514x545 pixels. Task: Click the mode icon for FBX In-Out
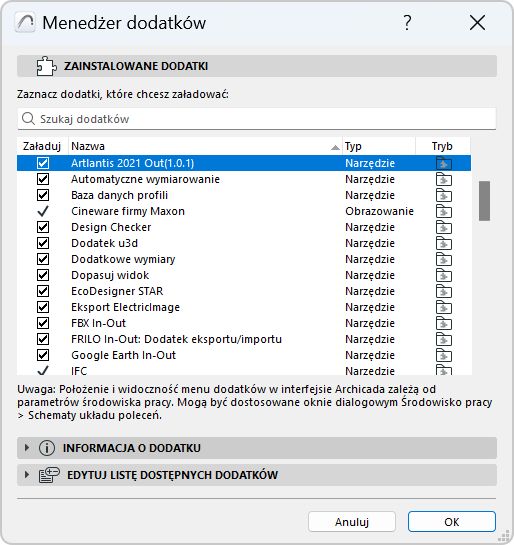[444, 323]
